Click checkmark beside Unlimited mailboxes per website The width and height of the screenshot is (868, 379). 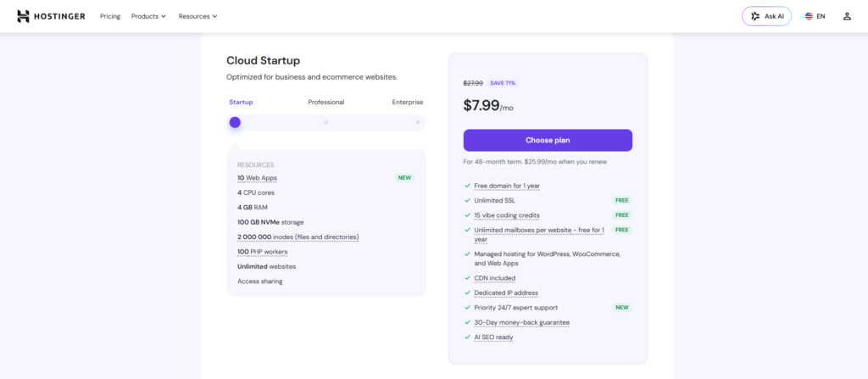468,230
